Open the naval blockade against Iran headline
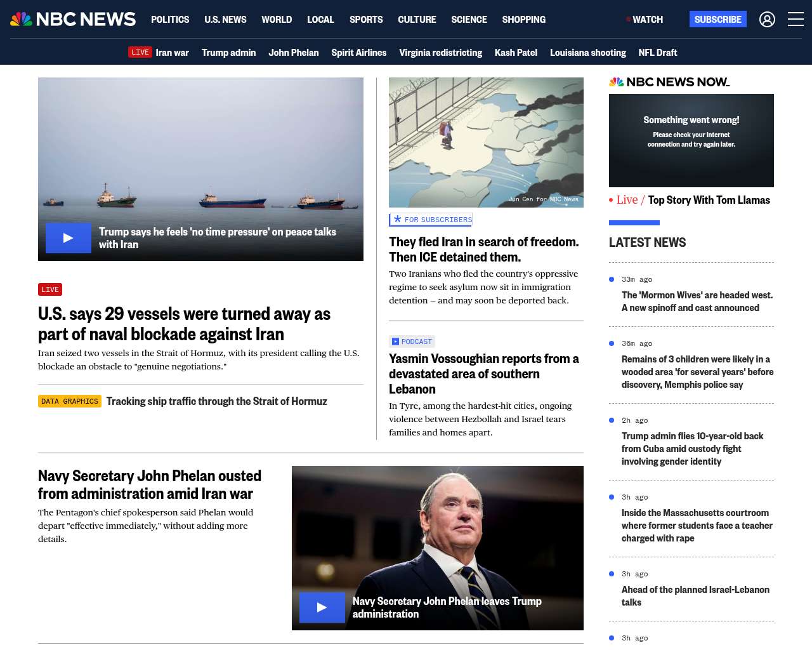Viewport: 812px width, 650px height. point(184,324)
